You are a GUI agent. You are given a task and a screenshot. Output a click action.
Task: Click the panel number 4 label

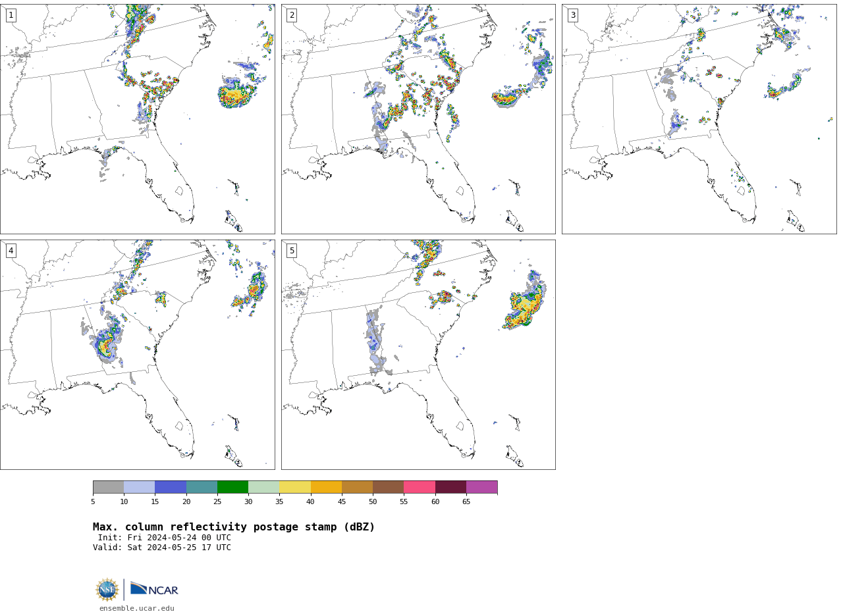coord(11,251)
